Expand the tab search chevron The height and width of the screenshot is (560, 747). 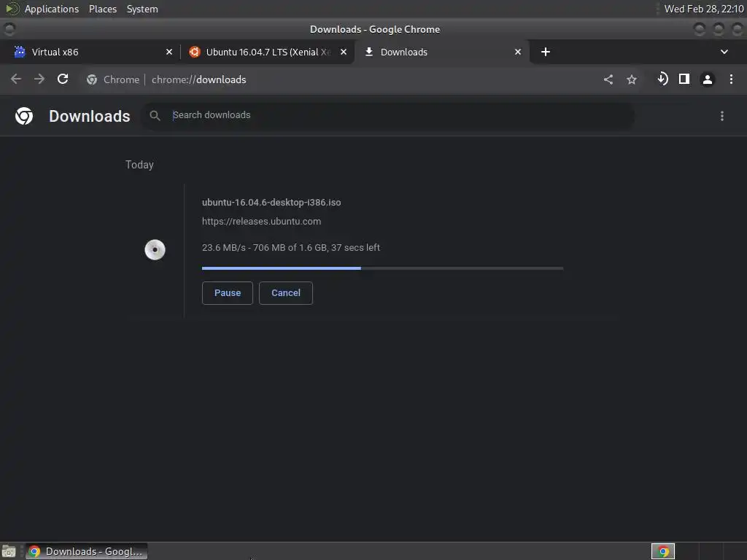pyautogui.click(x=724, y=52)
